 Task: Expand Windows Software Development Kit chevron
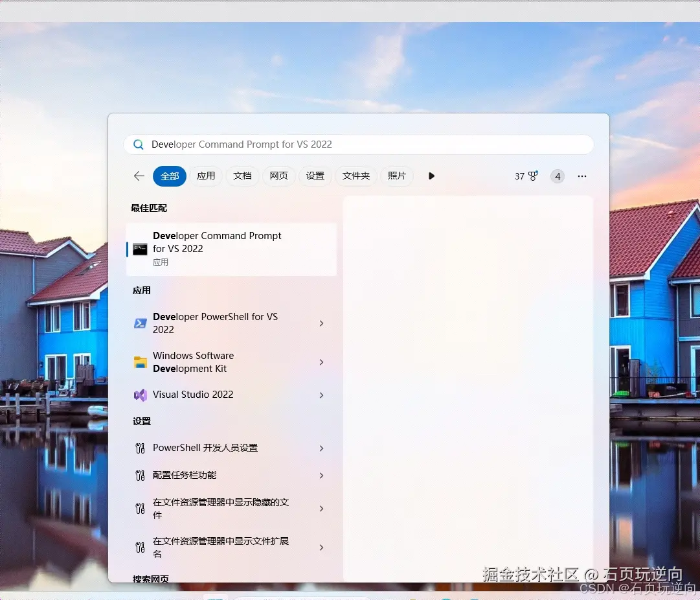tap(321, 362)
